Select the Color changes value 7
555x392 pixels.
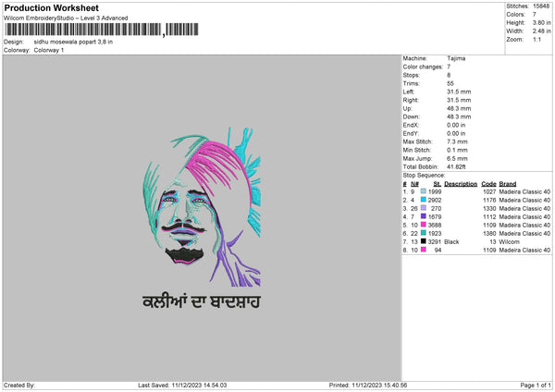point(449,67)
